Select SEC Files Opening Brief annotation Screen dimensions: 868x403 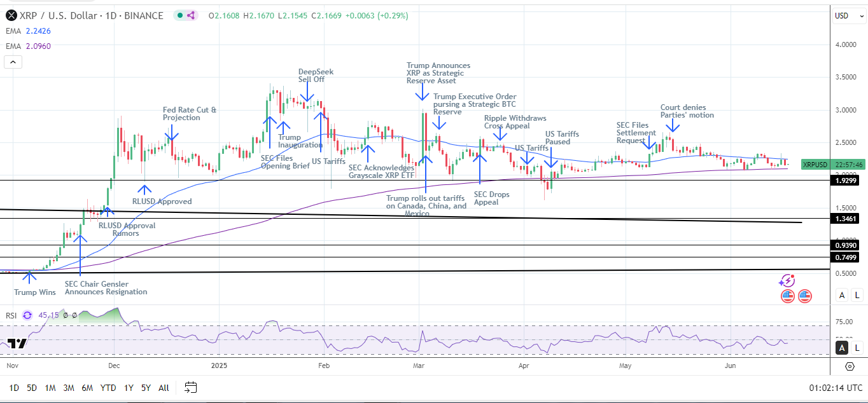[285, 161]
